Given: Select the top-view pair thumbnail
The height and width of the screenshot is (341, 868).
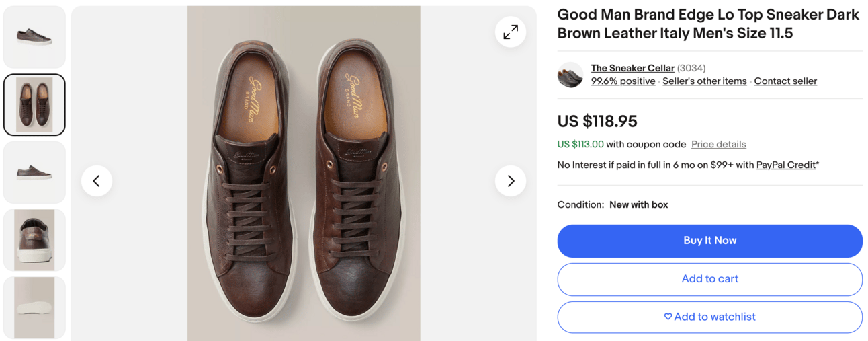Looking at the screenshot, I should click(x=34, y=105).
